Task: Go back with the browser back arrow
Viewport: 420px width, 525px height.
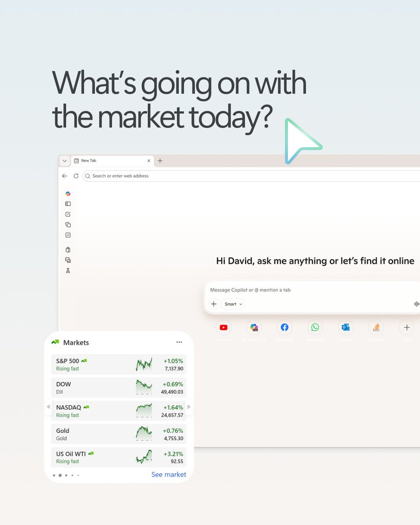Action: [65, 176]
